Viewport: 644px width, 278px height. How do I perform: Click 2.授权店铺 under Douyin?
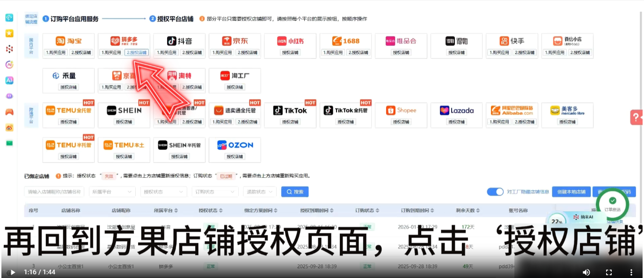tap(192, 52)
